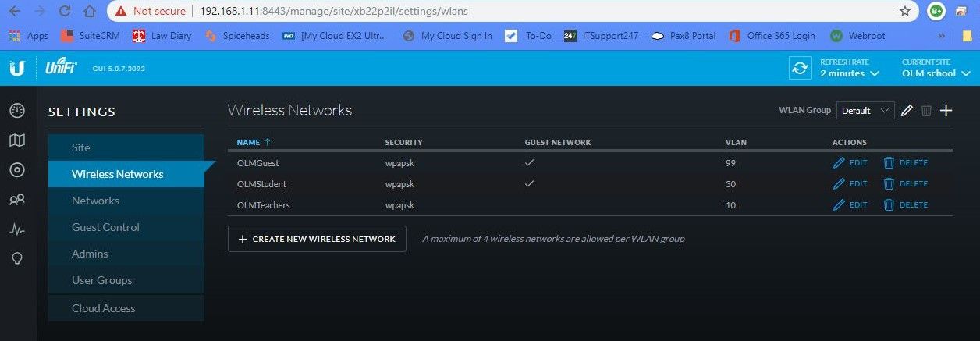Open the Devices icon in sidebar
This screenshot has width=980, height=341.
tap(17, 170)
